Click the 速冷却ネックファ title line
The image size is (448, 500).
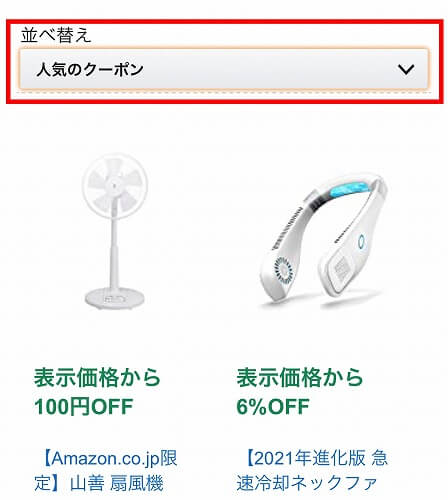[x=307, y=483]
